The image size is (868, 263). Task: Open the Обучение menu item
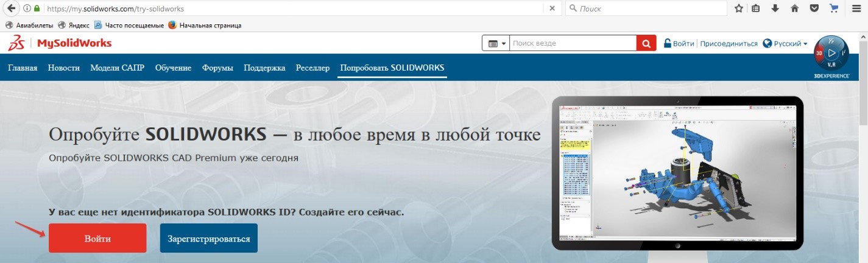(x=173, y=68)
